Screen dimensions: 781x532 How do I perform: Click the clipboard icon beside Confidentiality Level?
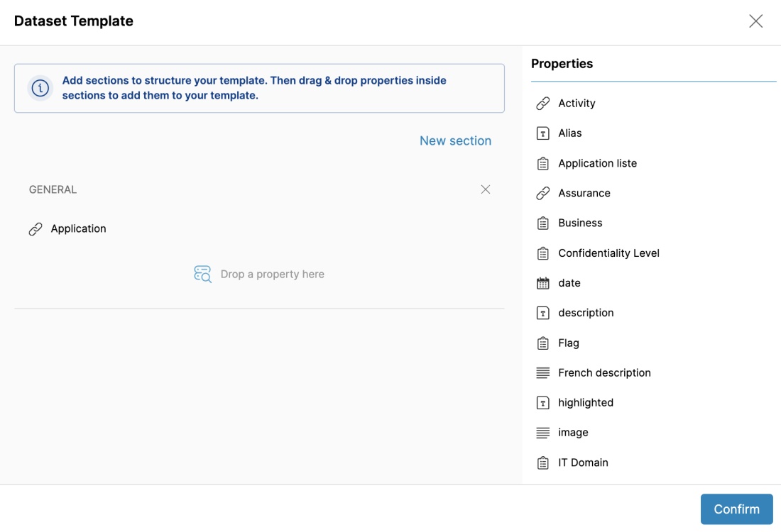click(x=543, y=253)
